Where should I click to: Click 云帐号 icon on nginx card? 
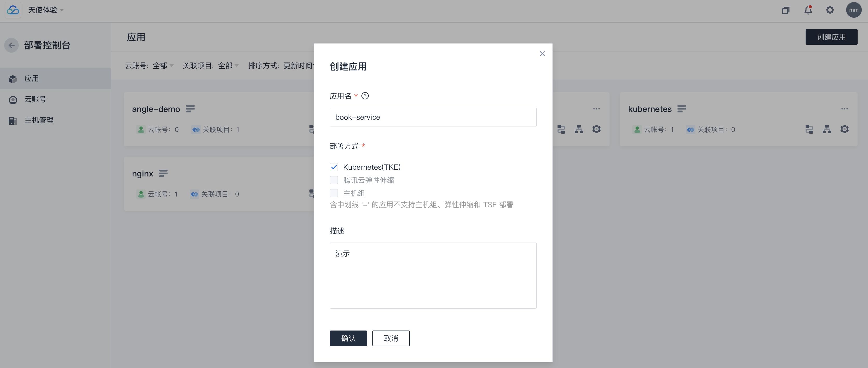pos(141,194)
